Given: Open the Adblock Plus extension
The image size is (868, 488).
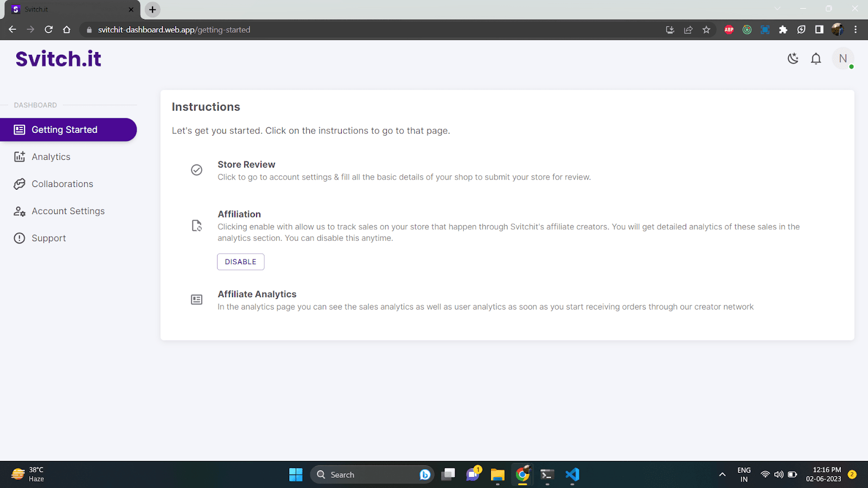Looking at the screenshot, I should [x=729, y=30].
